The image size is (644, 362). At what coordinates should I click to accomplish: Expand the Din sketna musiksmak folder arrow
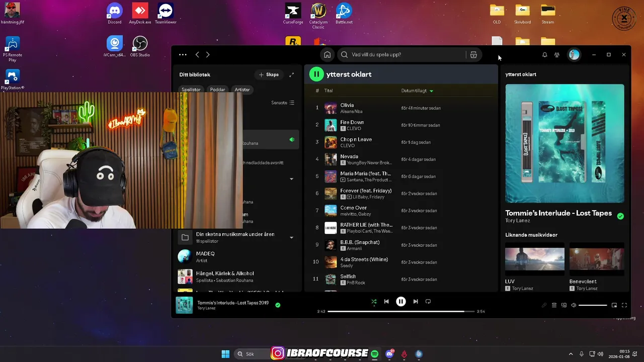pyautogui.click(x=291, y=237)
